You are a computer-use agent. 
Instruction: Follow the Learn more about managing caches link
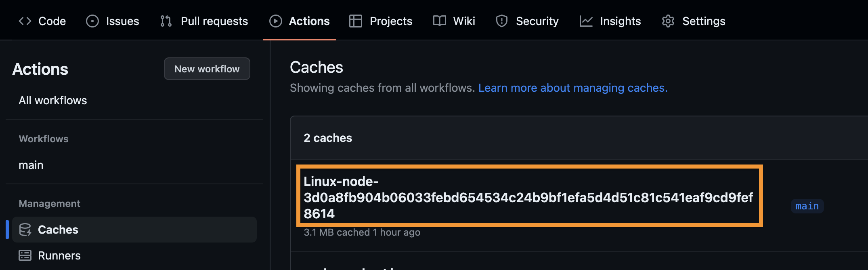pos(573,88)
